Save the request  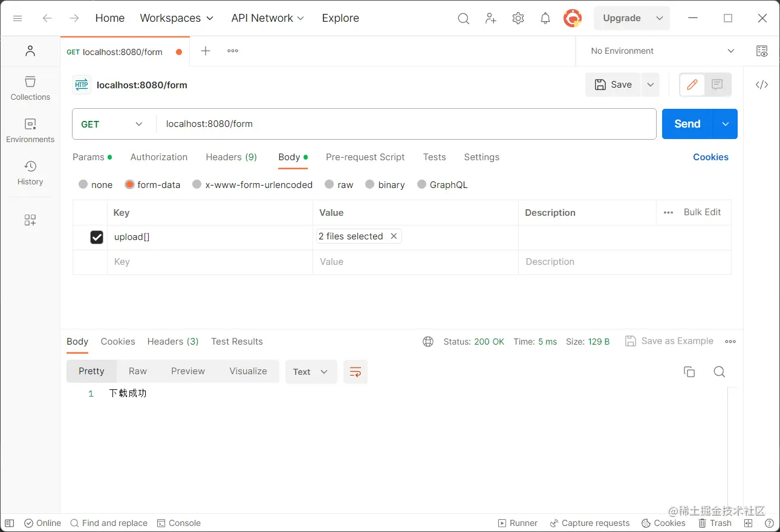click(x=613, y=85)
